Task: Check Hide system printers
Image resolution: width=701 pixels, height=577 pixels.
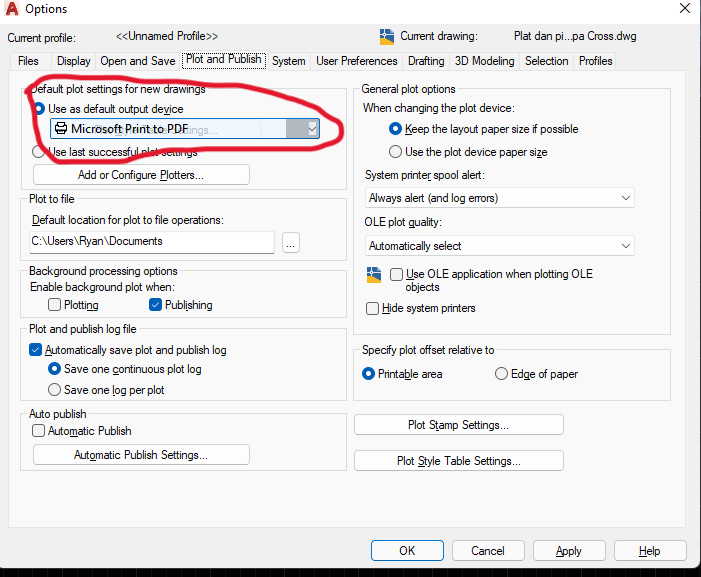Action: pyautogui.click(x=372, y=308)
